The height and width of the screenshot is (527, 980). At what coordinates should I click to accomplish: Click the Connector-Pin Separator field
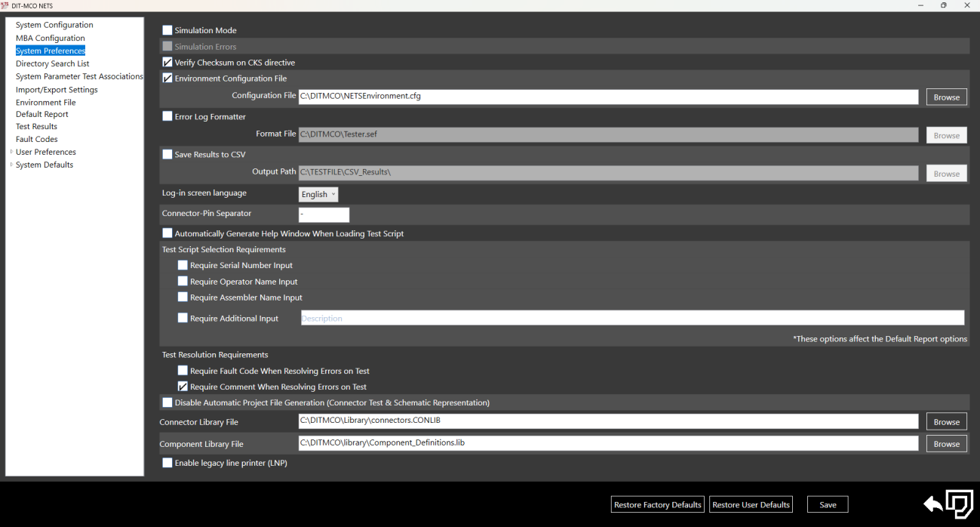click(x=324, y=214)
